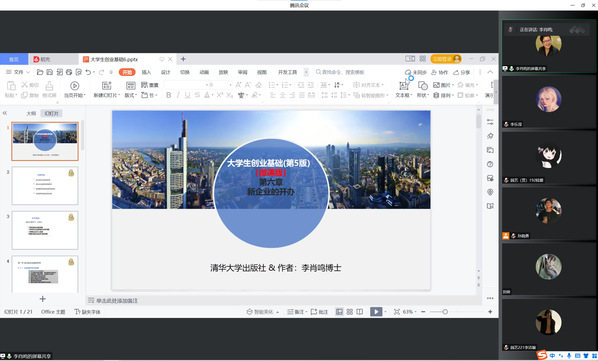The height and width of the screenshot is (361, 598).
Task: Click the Superscript icon
Action: point(220,95)
